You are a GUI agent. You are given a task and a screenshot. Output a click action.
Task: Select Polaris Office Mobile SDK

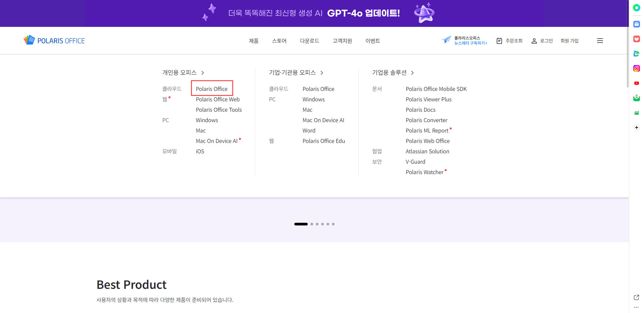[x=436, y=89]
